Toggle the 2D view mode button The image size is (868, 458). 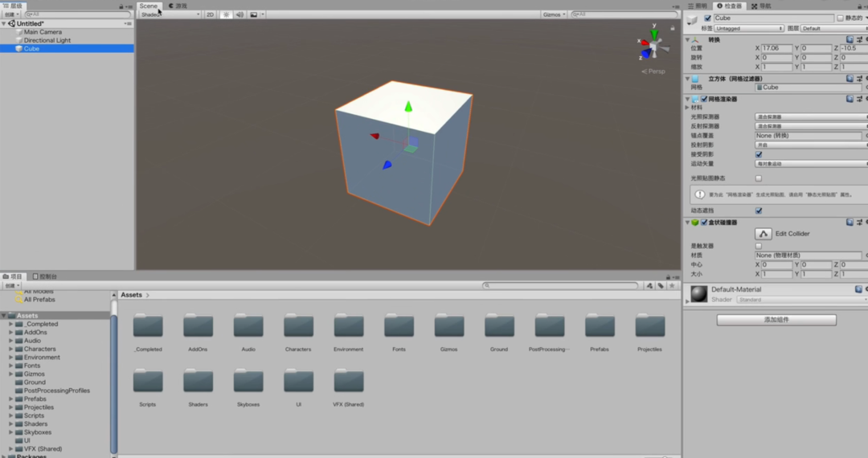click(210, 14)
